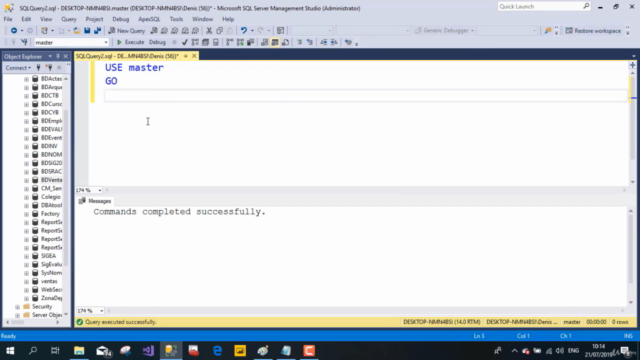Run the query with Execute button
The image size is (640, 360).
tap(130, 42)
